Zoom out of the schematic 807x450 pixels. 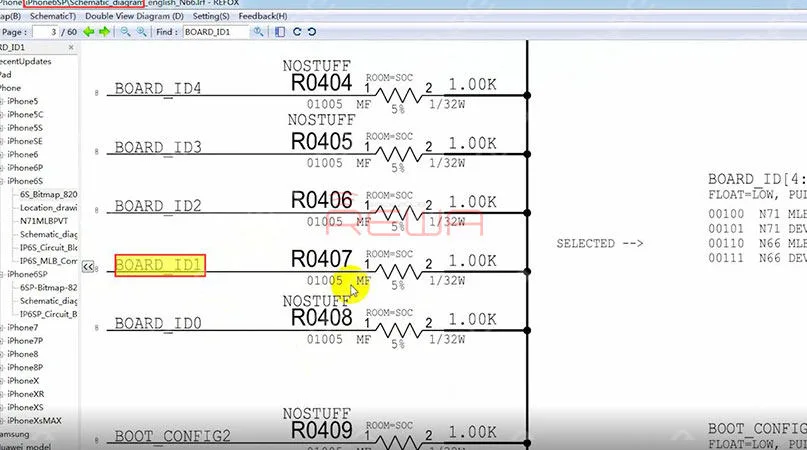pos(125,32)
